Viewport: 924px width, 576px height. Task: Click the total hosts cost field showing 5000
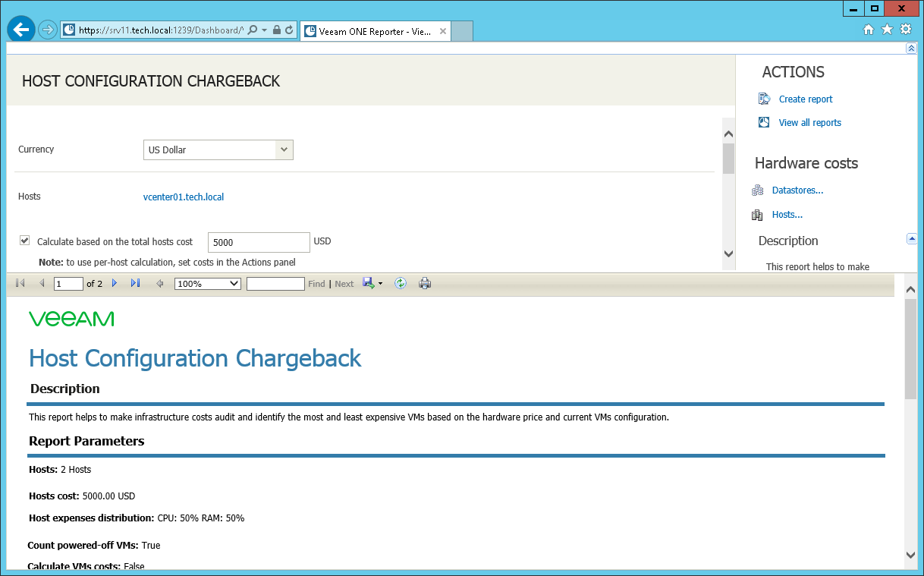(x=259, y=242)
